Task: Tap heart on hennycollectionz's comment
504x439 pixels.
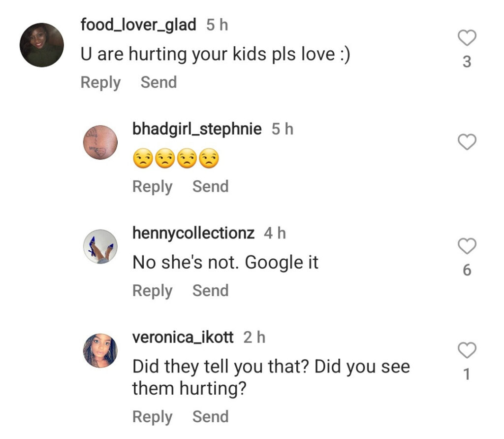Action: pyautogui.click(x=467, y=246)
